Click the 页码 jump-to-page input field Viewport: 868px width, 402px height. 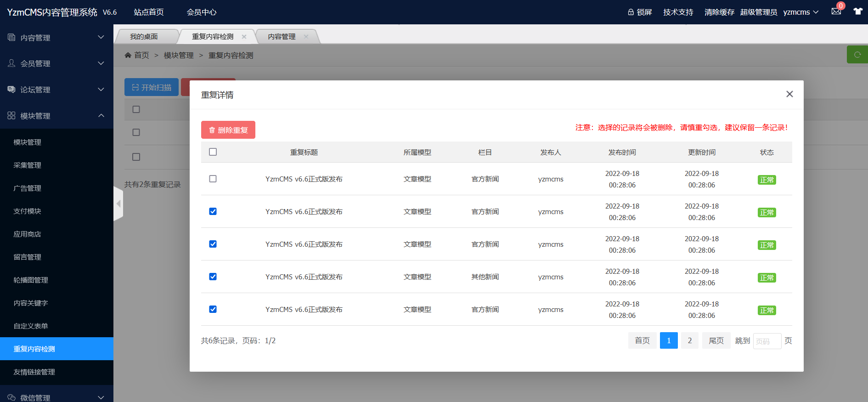(x=767, y=341)
